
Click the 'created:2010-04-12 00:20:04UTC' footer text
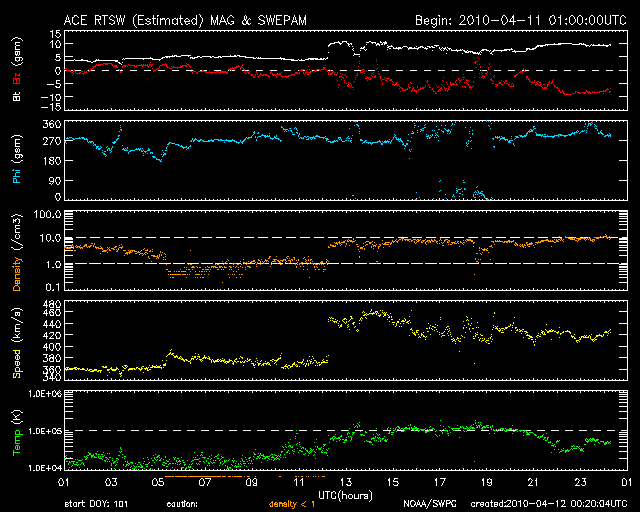(x=549, y=504)
